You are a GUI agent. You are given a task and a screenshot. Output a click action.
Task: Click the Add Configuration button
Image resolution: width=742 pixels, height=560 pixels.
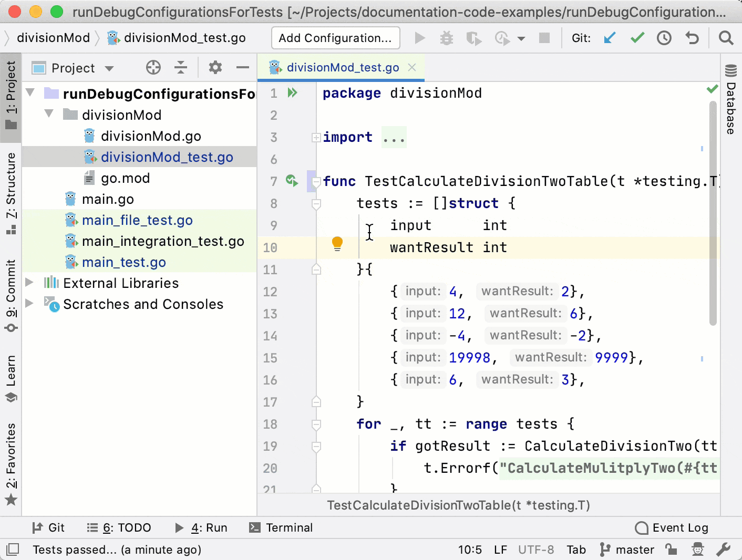pyautogui.click(x=335, y=38)
